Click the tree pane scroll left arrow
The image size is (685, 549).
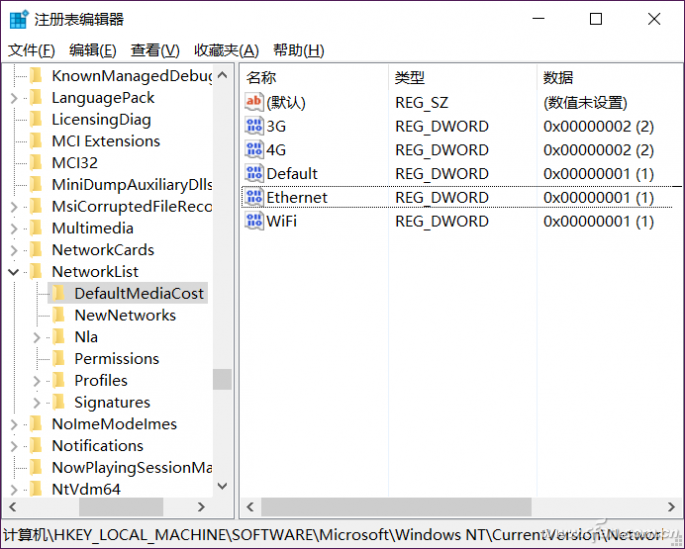pyautogui.click(x=13, y=507)
